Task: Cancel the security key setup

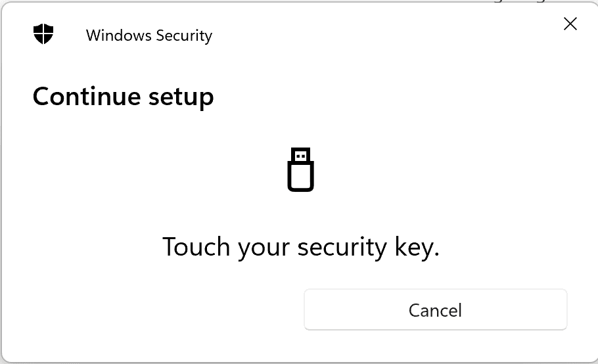Action: point(436,309)
